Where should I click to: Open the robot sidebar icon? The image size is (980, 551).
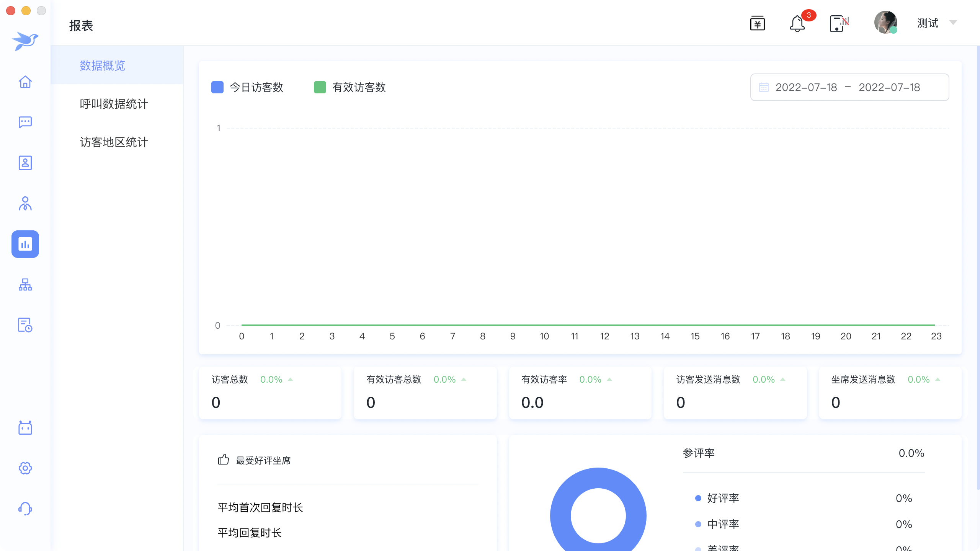[25, 427]
